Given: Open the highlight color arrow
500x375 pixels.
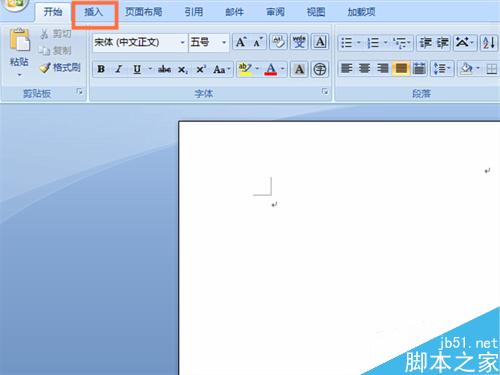Looking at the screenshot, I should pos(257,69).
